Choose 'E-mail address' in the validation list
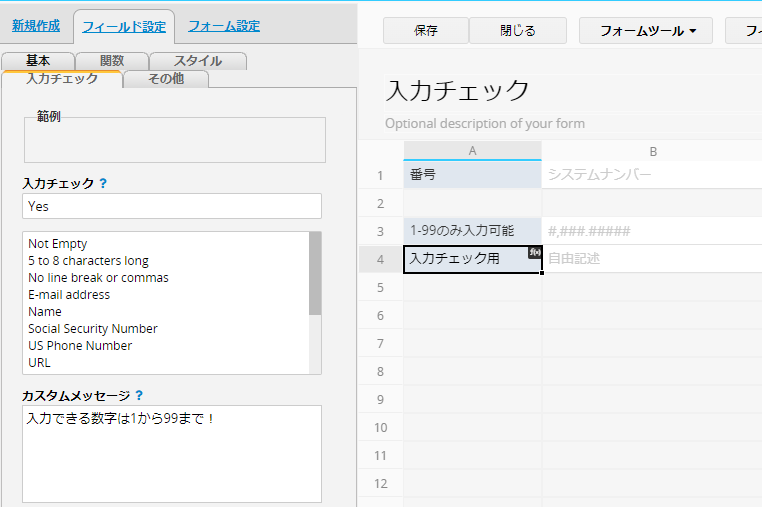The width and height of the screenshot is (762, 507). point(69,295)
